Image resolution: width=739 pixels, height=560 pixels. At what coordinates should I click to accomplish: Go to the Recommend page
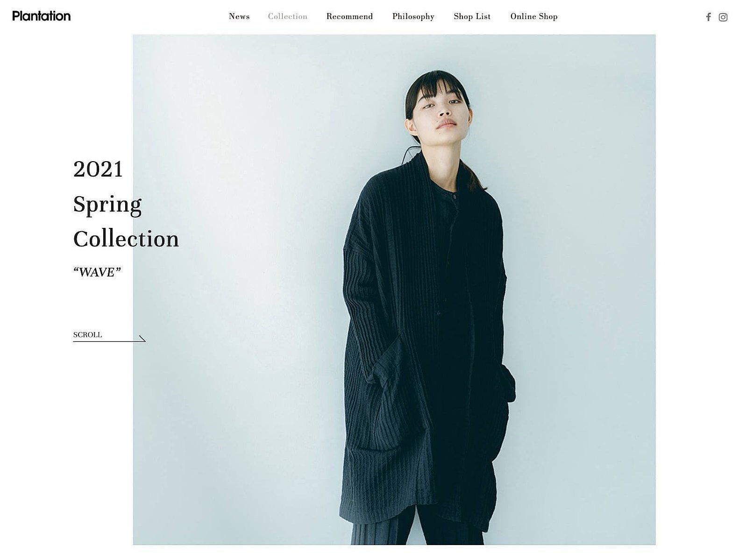349,16
